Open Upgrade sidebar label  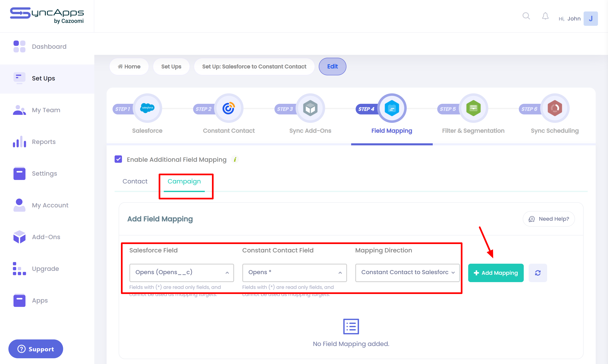(46, 269)
